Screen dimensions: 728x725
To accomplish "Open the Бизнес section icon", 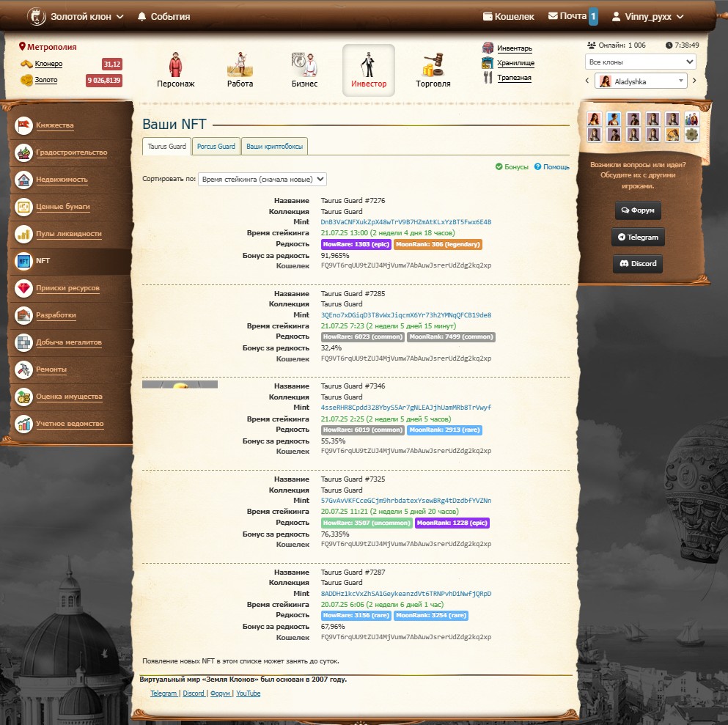I will click(x=304, y=65).
